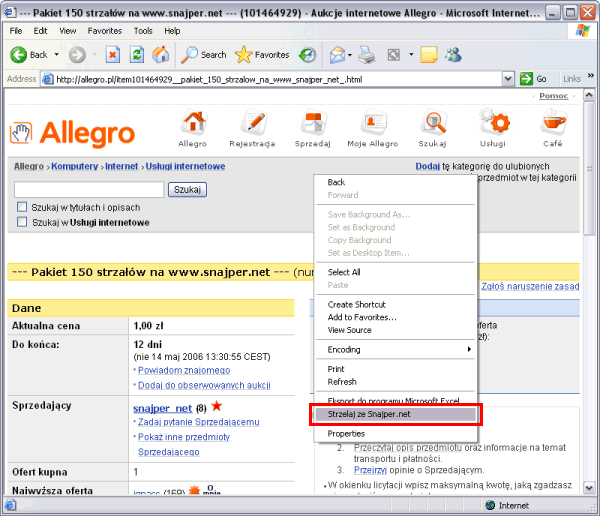The height and width of the screenshot is (516, 600).
Task: Stop loading with the red X icon
Action: pos(112,55)
